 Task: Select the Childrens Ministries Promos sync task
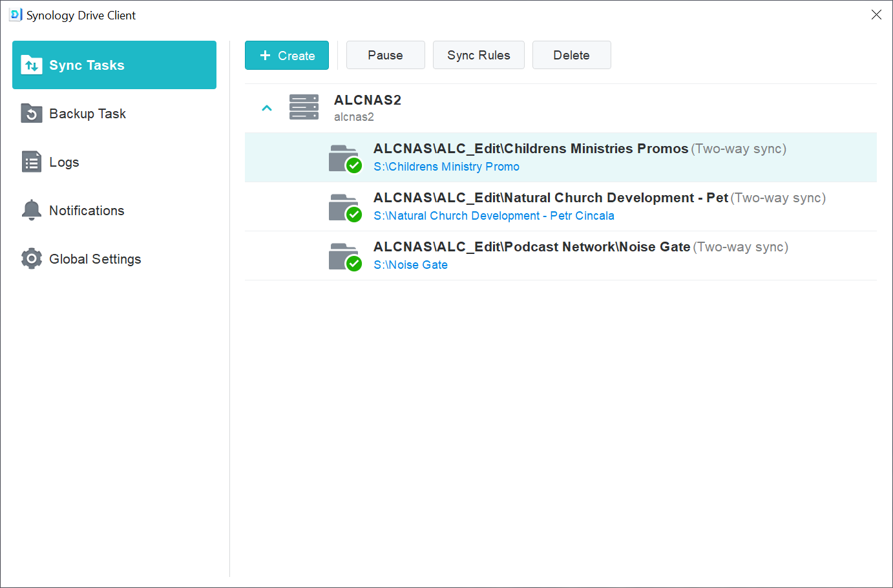coord(561,158)
